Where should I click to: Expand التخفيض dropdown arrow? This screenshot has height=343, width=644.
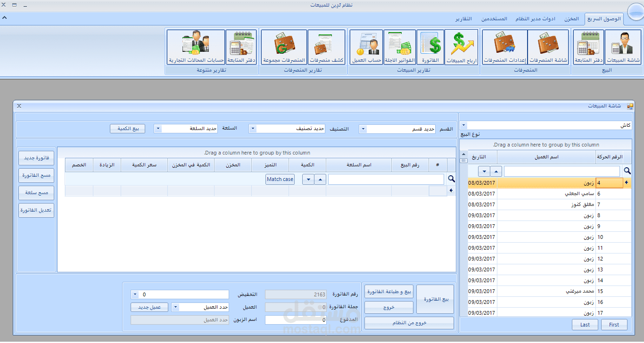click(134, 294)
